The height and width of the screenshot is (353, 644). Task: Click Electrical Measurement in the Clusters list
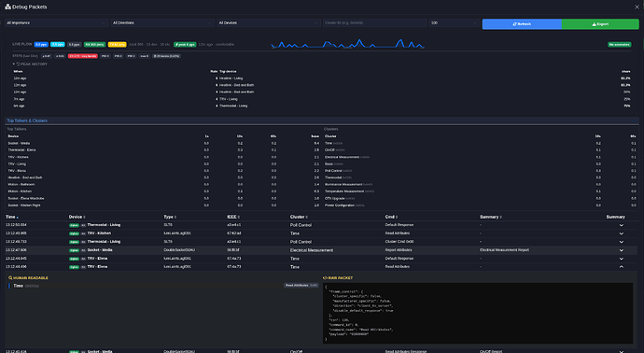[x=343, y=157]
